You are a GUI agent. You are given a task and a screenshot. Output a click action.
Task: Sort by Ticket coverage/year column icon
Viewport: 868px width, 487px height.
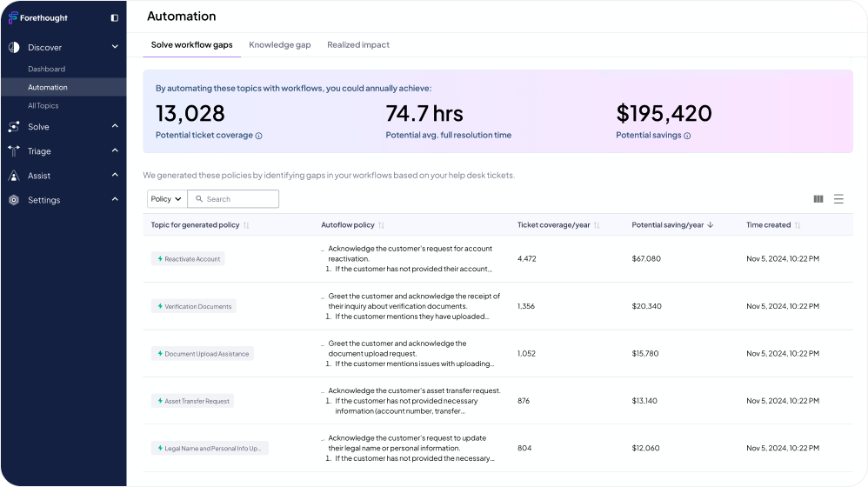[597, 225]
